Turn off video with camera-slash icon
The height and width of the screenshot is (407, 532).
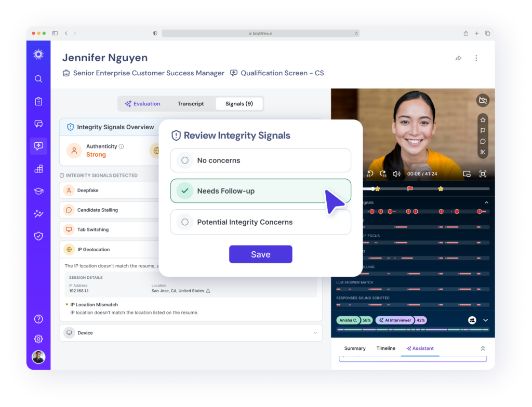[483, 100]
